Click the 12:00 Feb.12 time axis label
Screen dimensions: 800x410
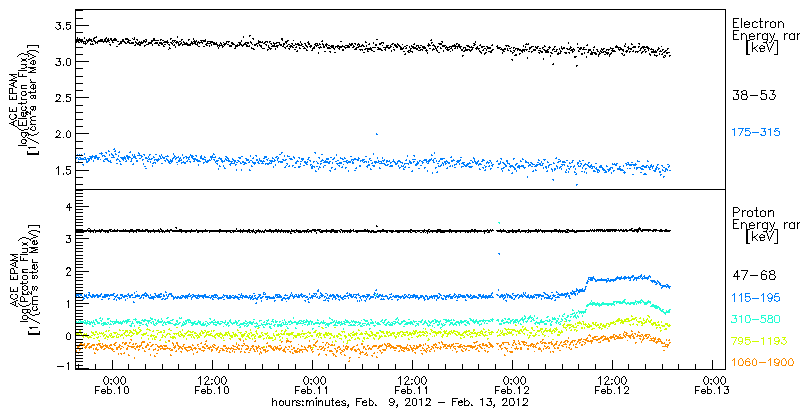[x=612, y=386]
